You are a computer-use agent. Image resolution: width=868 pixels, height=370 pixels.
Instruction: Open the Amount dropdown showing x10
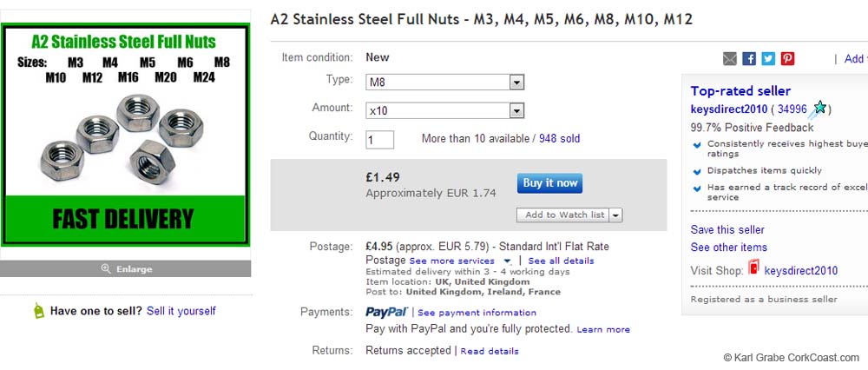click(x=445, y=110)
